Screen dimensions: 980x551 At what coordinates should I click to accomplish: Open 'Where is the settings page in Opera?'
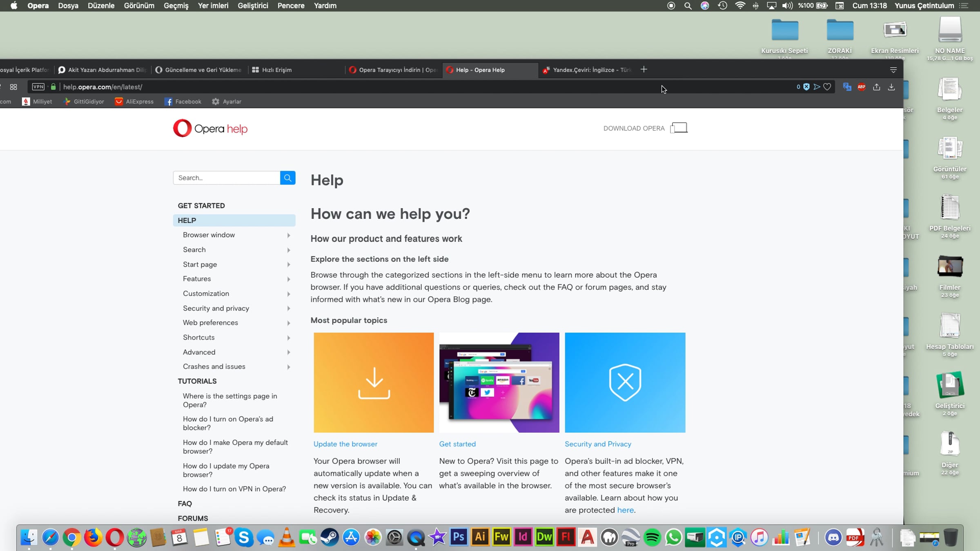230,400
